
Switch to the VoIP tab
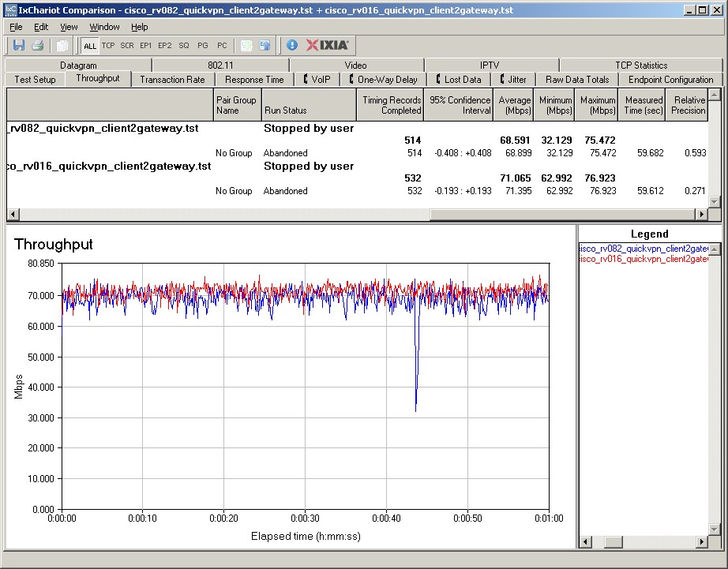pyautogui.click(x=317, y=80)
